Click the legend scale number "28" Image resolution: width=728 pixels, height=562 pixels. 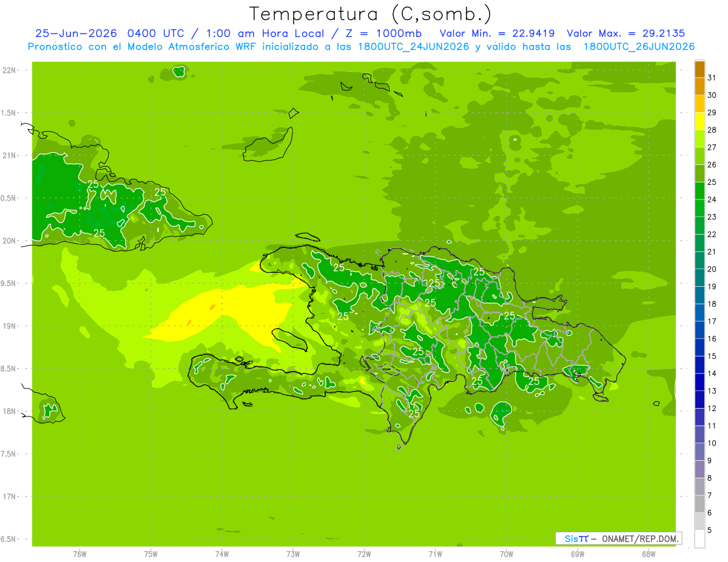click(712, 130)
